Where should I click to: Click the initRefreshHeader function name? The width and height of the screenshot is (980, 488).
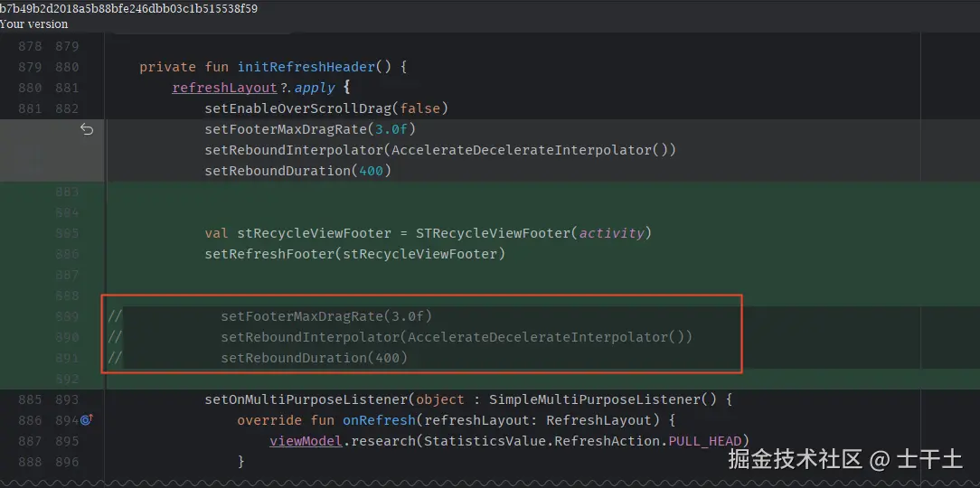306,66
